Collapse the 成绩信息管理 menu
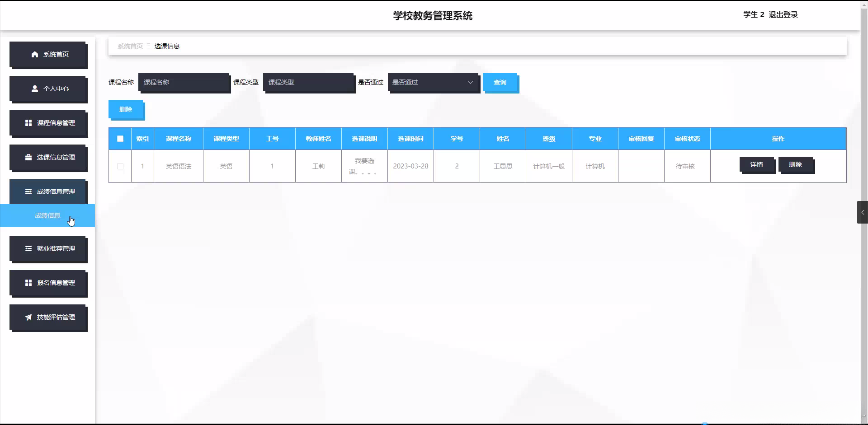This screenshot has height=425, width=868. click(47, 191)
